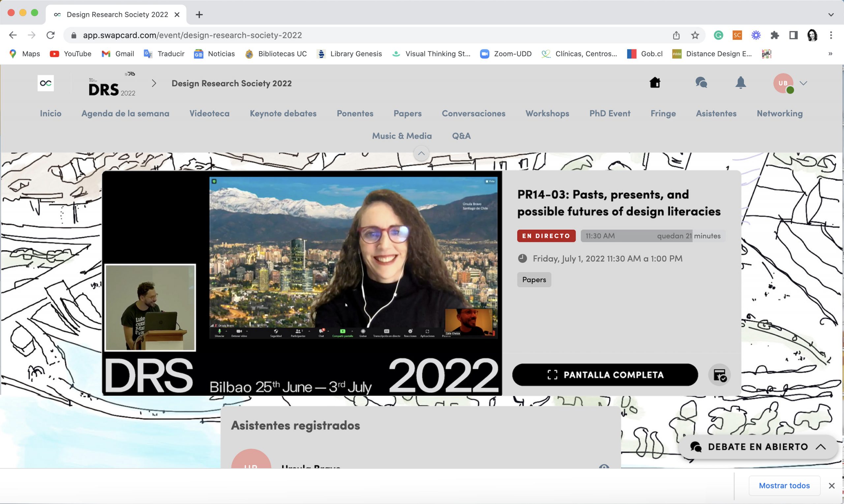This screenshot has height=504, width=844.
Task: Open Music & Media tab
Action: tap(402, 136)
